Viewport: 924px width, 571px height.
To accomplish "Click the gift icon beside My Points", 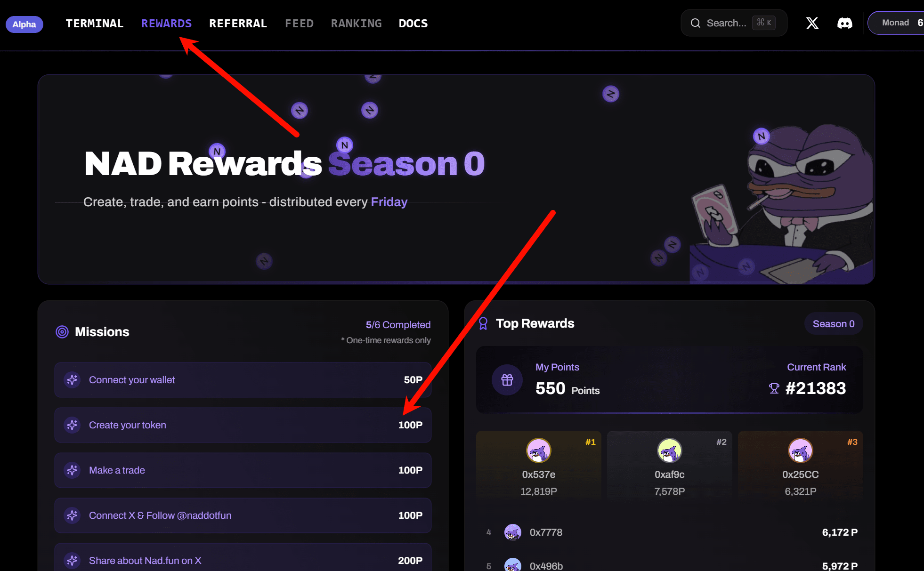I will coord(507,380).
